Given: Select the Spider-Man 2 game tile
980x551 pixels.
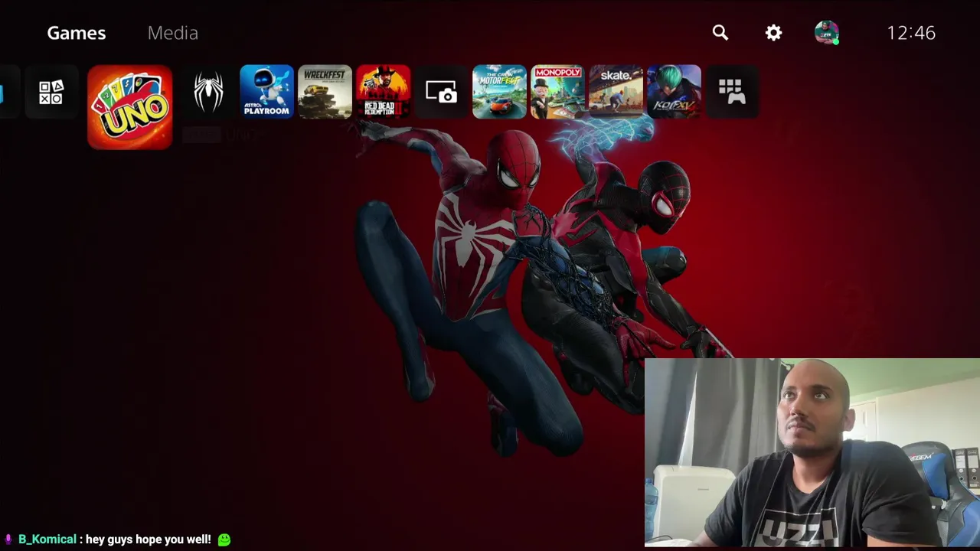Looking at the screenshot, I should click(x=208, y=92).
